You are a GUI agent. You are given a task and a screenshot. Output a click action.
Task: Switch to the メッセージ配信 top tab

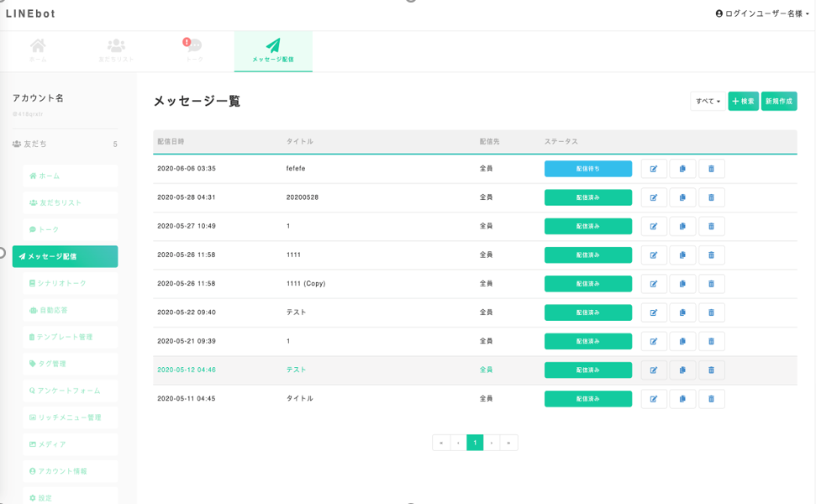pos(273,50)
